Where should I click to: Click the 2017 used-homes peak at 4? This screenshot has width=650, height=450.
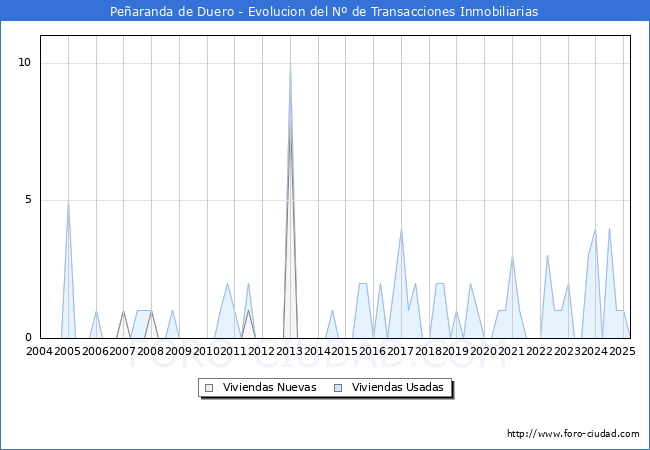tap(401, 229)
